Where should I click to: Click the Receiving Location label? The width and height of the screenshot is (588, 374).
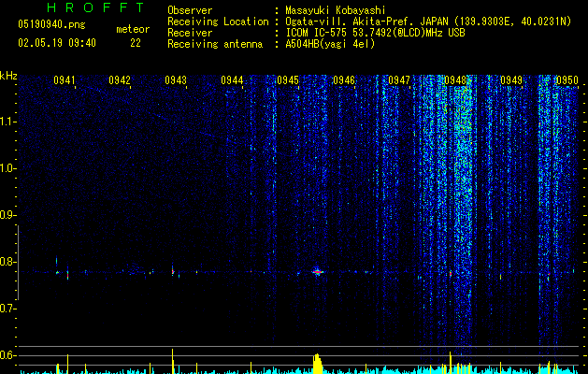point(218,22)
